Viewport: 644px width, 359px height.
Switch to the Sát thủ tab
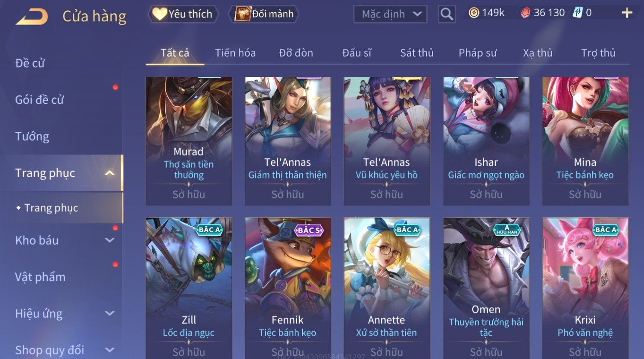tap(417, 53)
